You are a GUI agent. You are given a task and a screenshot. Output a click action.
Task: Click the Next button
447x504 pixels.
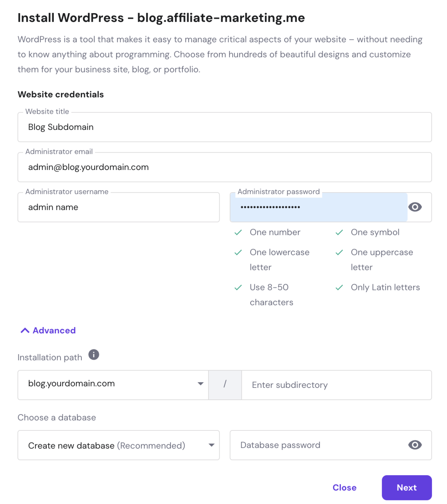407,488
